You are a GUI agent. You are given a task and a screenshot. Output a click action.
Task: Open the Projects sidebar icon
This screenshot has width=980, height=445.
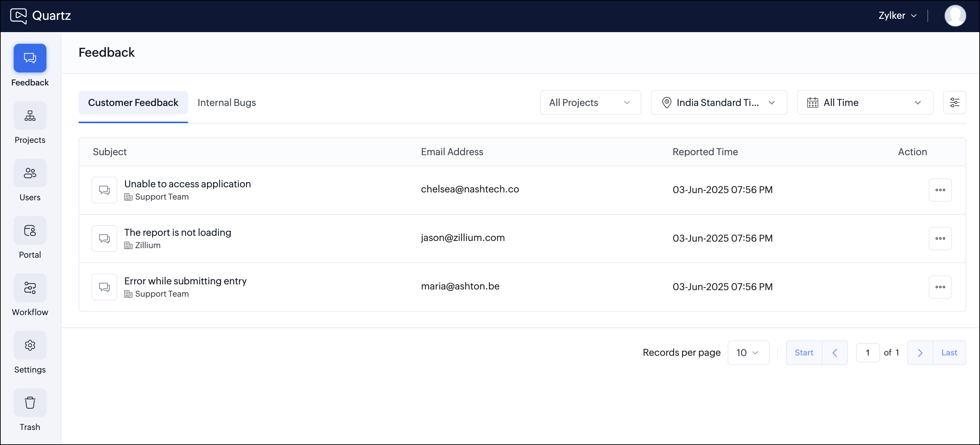click(30, 116)
